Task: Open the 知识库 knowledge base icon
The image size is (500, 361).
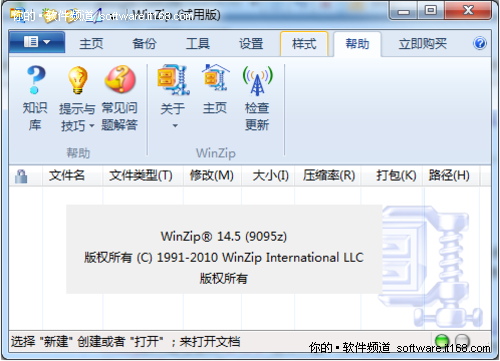Action: pos(35,80)
